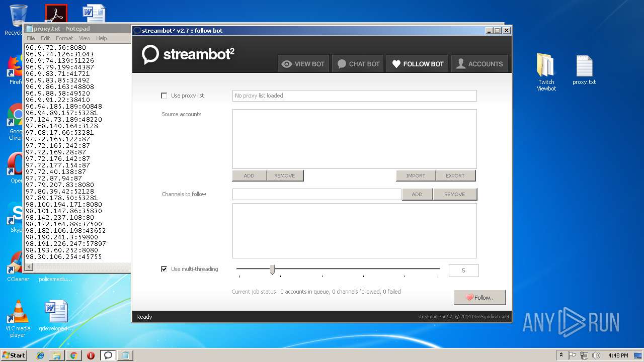The height and width of the screenshot is (362, 644).
Task: Open the Format menu in Notepad
Action: (x=64, y=38)
